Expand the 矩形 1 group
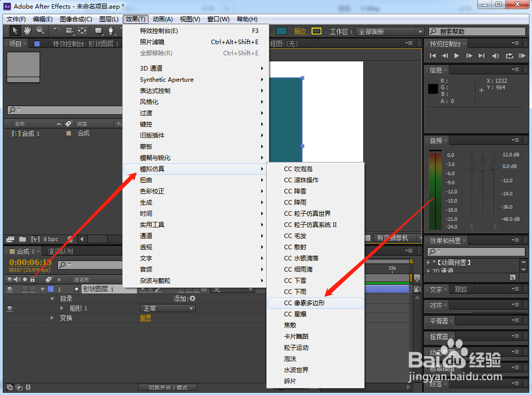 click(62, 308)
